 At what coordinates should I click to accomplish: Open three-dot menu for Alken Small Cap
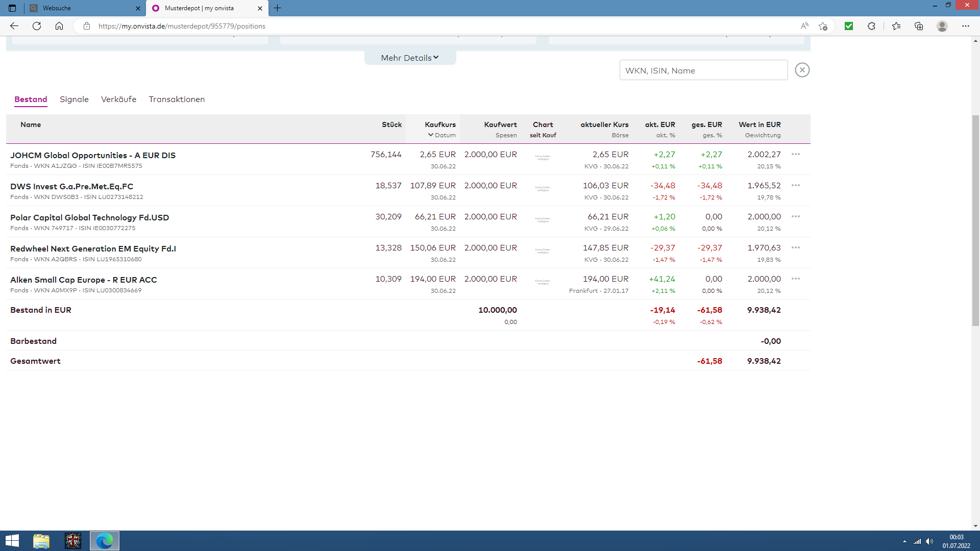click(x=795, y=279)
